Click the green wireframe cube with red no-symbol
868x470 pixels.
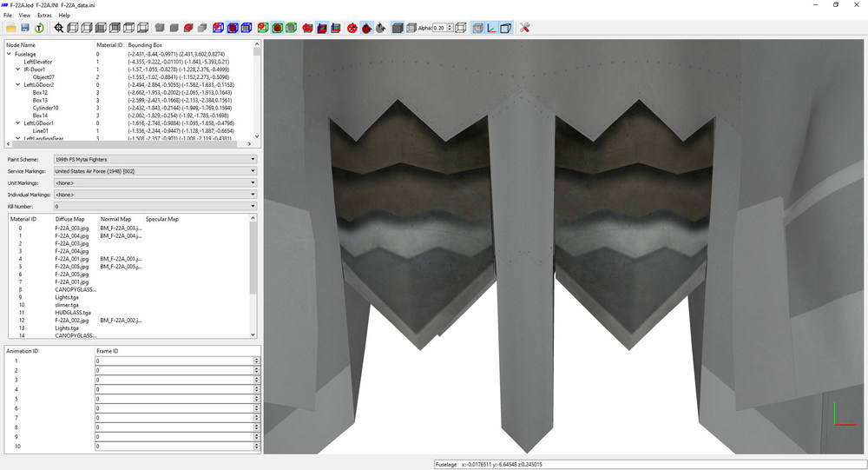pyautogui.click(x=263, y=28)
